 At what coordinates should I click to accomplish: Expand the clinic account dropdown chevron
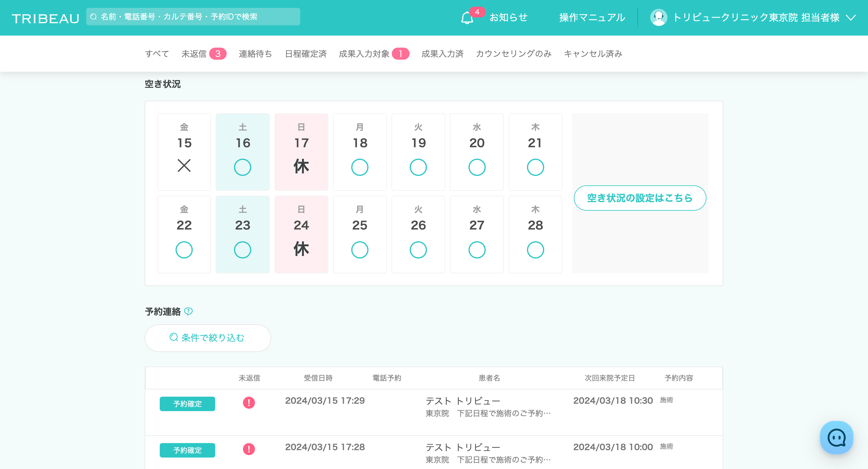click(851, 17)
